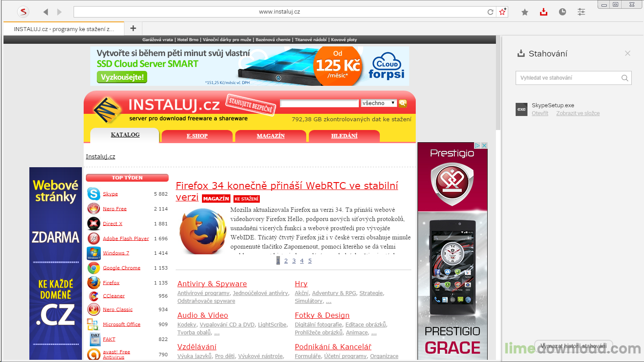The height and width of the screenshot is (362, 644).
Task: Click the "Garážová vrata" top link
Action: pyautogui.click(x=158, y=39)
